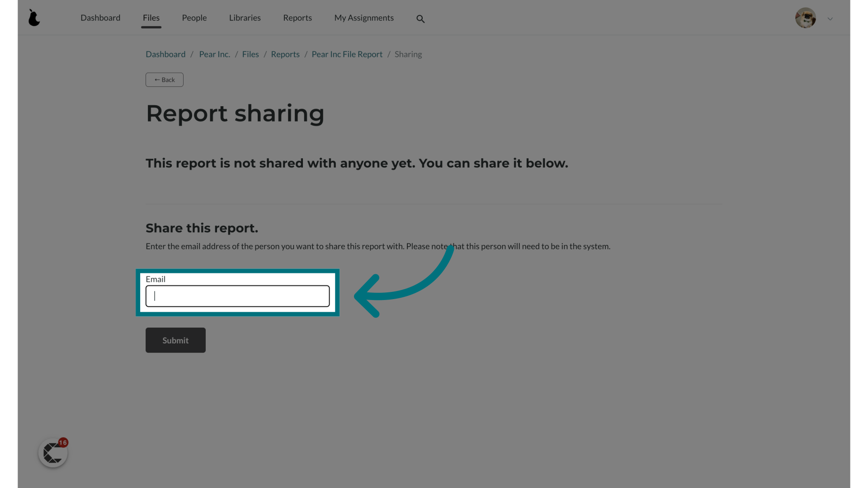Viewport: 868px width, 488px height.
Task: Click the Back button to return
Action: [x=164, y=79]
